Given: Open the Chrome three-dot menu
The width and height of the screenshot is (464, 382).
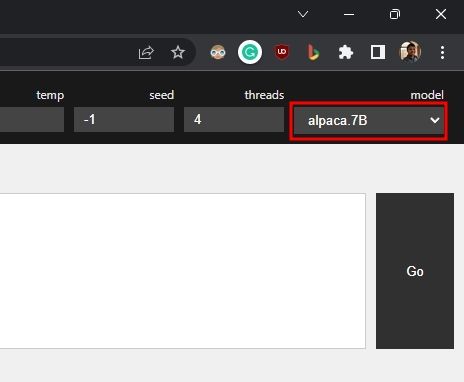Looking at the screenshot, I should 442,53.
